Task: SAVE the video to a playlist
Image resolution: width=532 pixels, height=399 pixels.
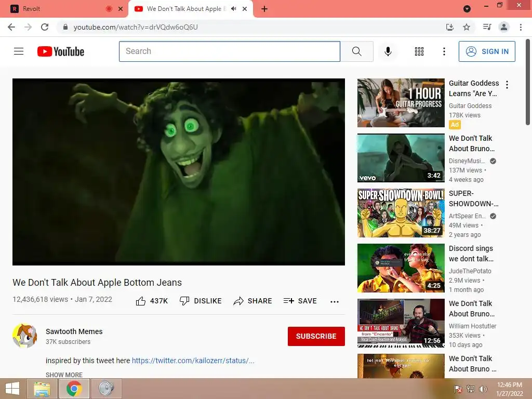Action: pos(300,301)
